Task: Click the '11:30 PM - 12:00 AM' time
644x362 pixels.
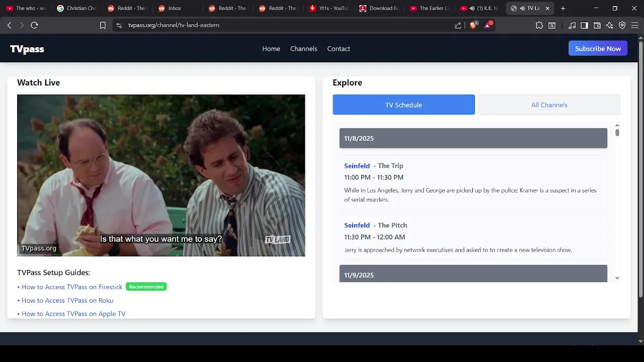Action: tap(374, 237)
